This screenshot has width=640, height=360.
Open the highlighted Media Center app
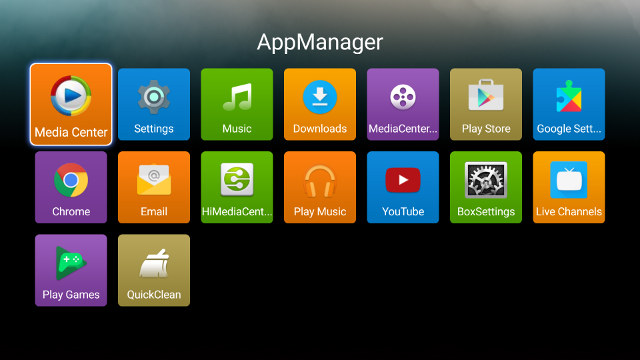[x=71, y=104]
